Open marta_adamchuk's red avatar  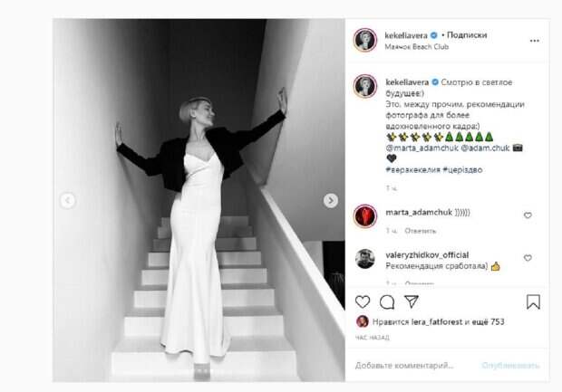click(x=365, y=216)
